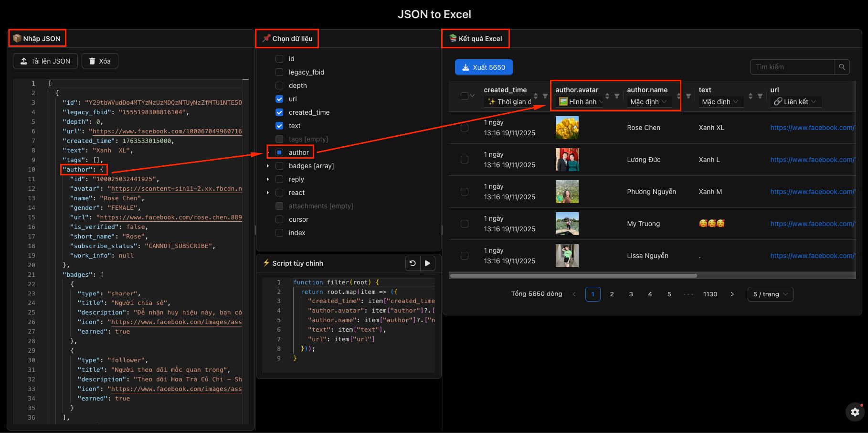Click My Truong's avatar thumbnail
This screenshot has height=433, width=868.
(x=567, y=224)
